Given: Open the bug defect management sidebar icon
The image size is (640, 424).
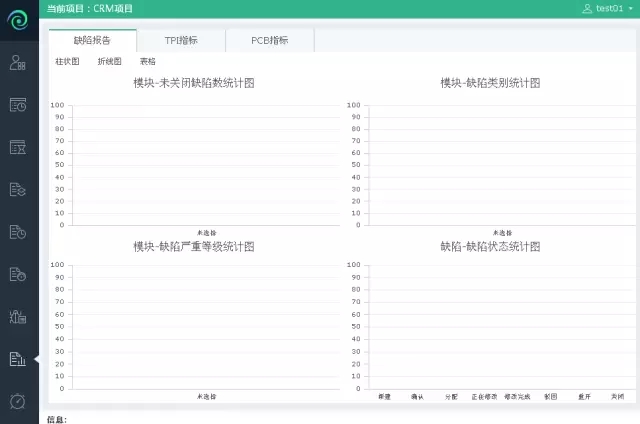Looking at the screenshot, I should (18, 317).
